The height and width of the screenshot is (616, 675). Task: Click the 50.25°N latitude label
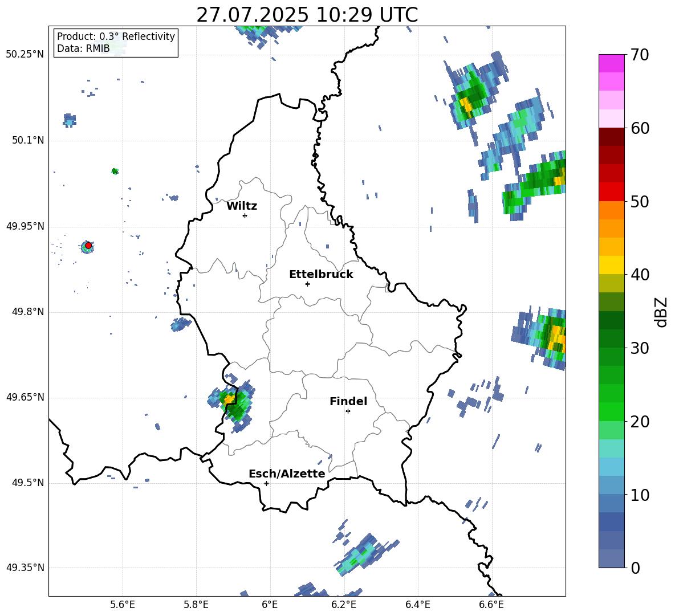coord(25,54)
